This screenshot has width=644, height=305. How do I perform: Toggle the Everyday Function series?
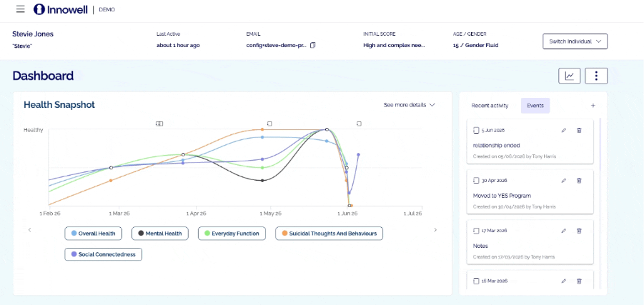[232, 234]
